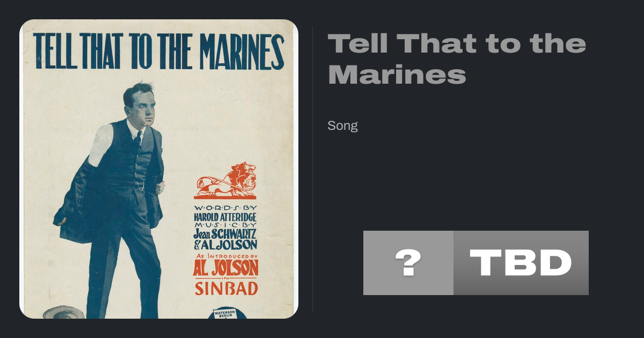Open the sheet music cover thumbnail
644x338 pixels.
click(158, 169)
